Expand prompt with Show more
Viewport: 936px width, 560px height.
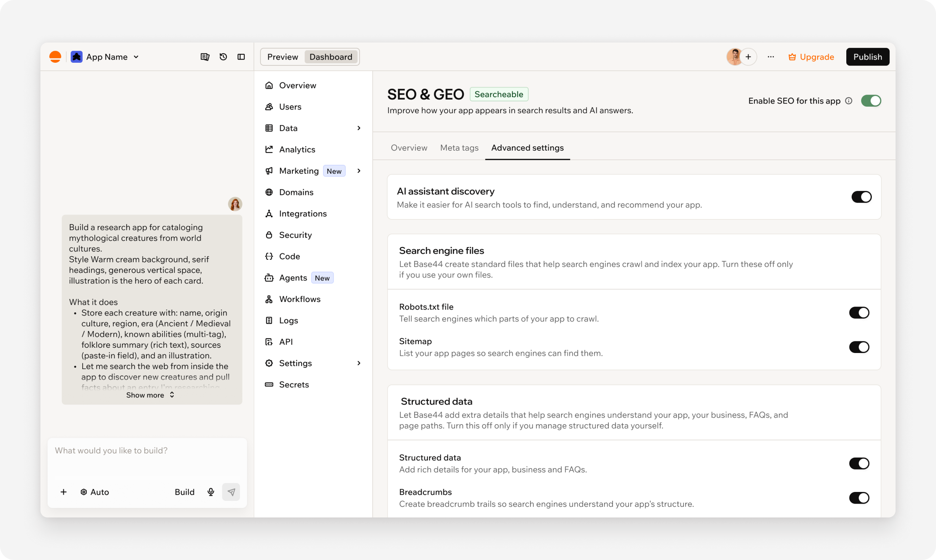pos(150,395)
